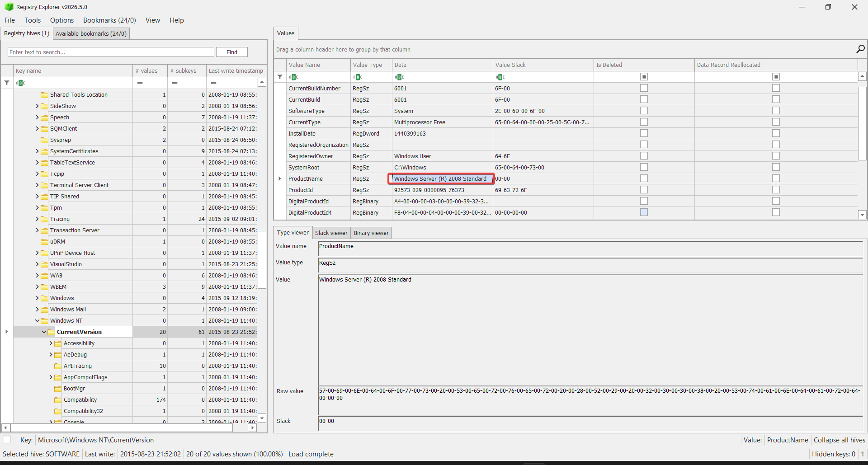Toggle Is Deleted for CurrentBuildNumber row

pyautogui.click(x=644, y=88)
